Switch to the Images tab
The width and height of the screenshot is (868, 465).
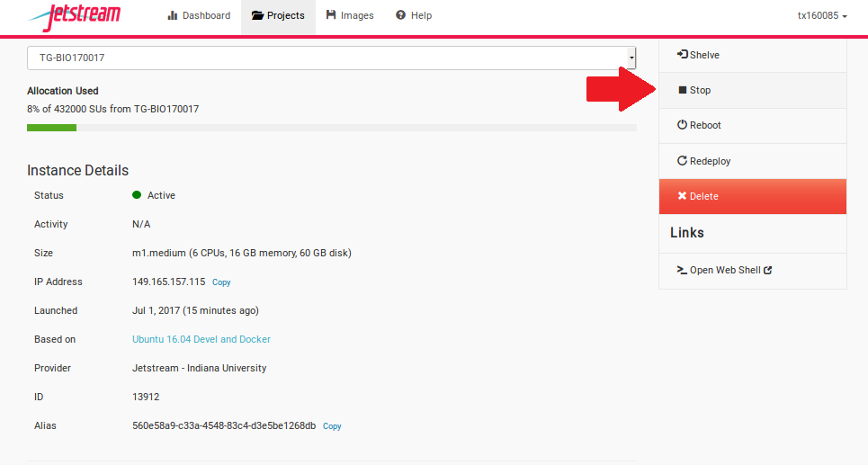(350, 15)
